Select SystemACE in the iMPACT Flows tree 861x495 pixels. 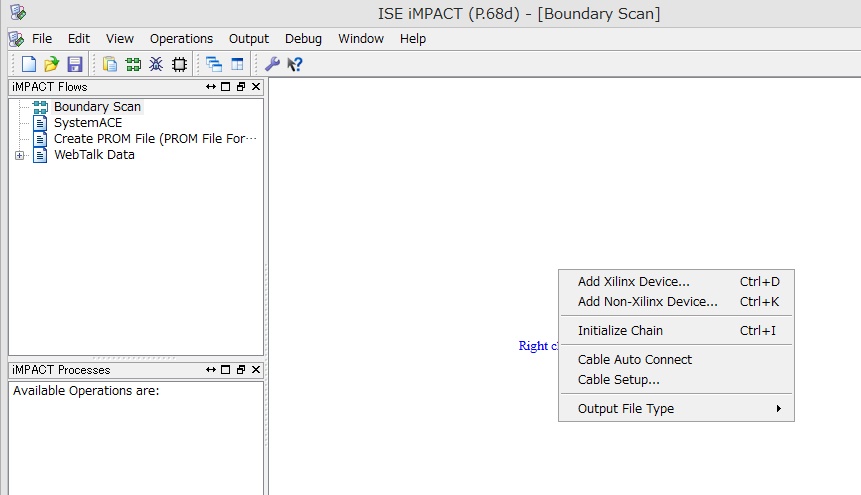coord(87,123)
